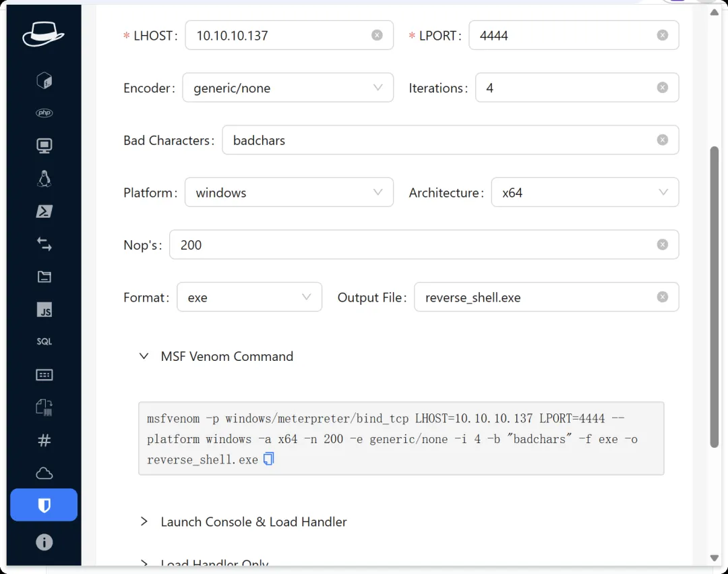
Task: Open the TTY spawn shell monitor icon
Action: pyautogui.click(x=44, y=146)
